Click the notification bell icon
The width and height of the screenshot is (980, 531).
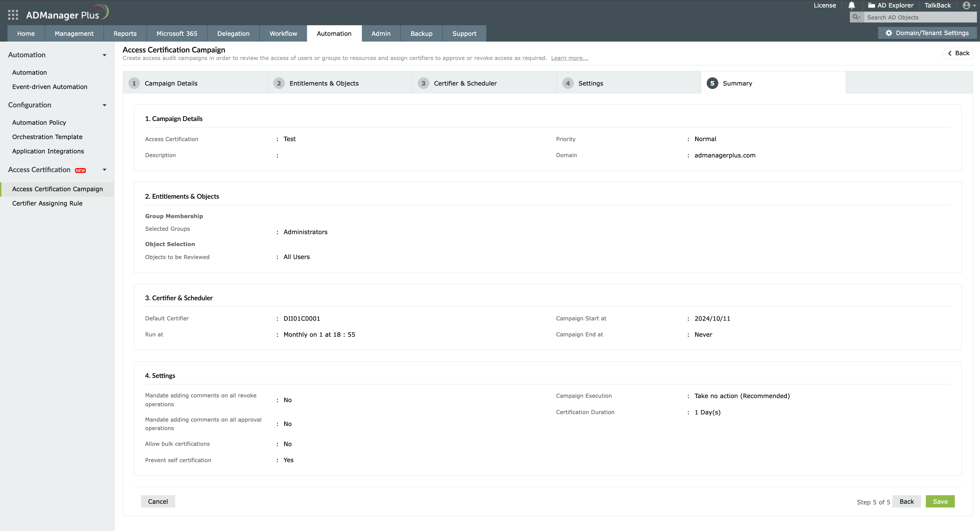[852, 5]
